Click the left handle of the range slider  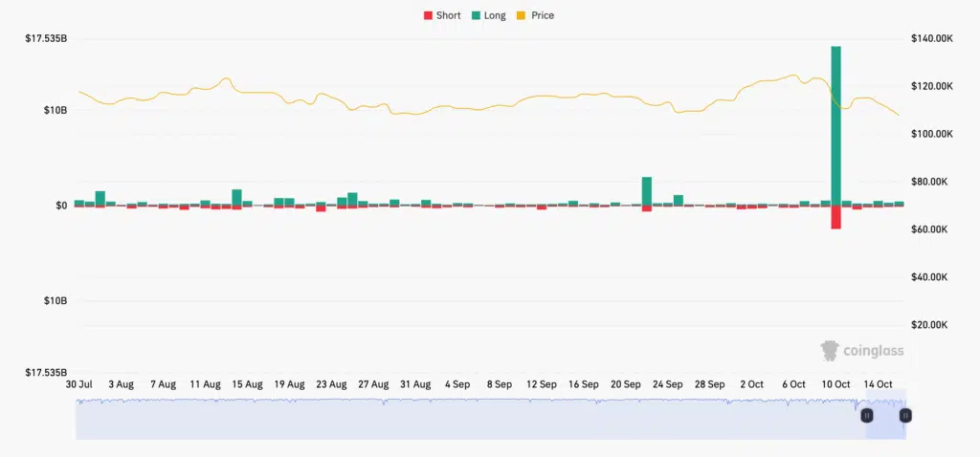coord(866,415)
